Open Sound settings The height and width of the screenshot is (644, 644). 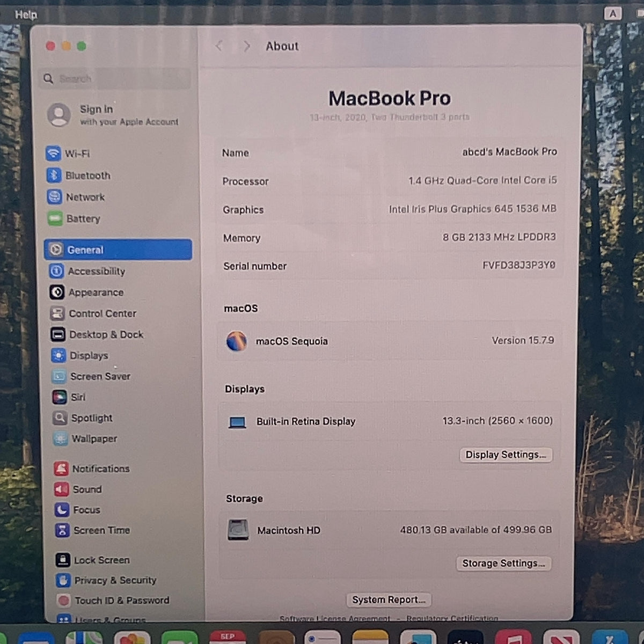coord(78,489)
